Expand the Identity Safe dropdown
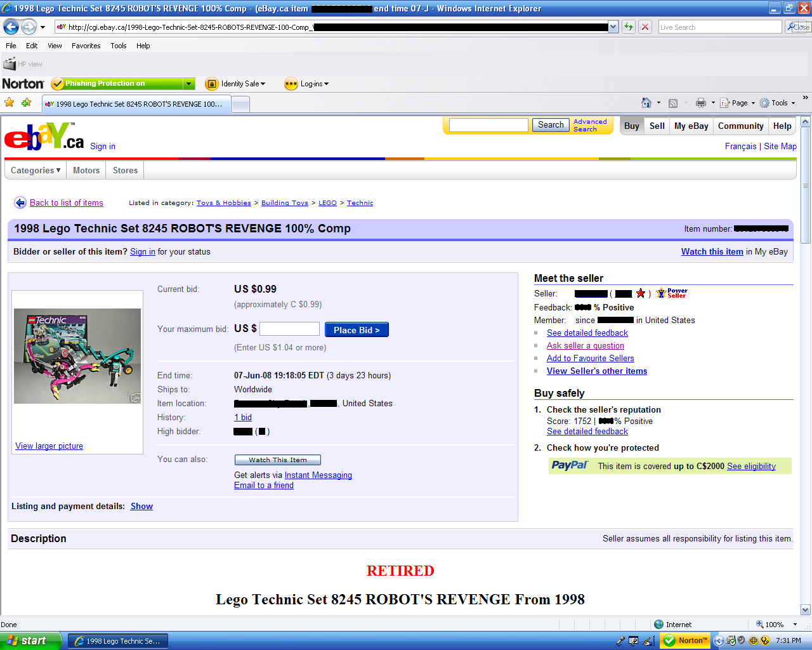Image resolution: width=812 pixels, height=650 pixels. (263, 84)
